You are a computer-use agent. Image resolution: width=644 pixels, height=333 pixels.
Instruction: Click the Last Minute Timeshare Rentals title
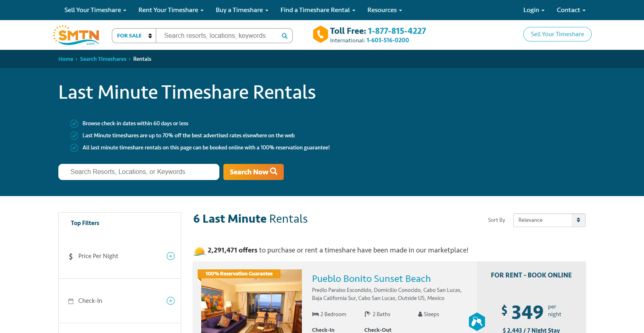tap(187, 92)
